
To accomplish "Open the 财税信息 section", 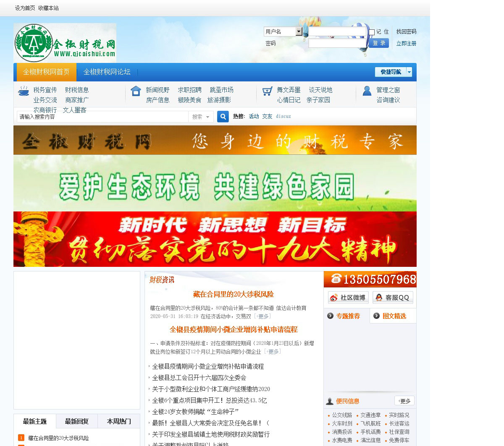I will (77, 90).
